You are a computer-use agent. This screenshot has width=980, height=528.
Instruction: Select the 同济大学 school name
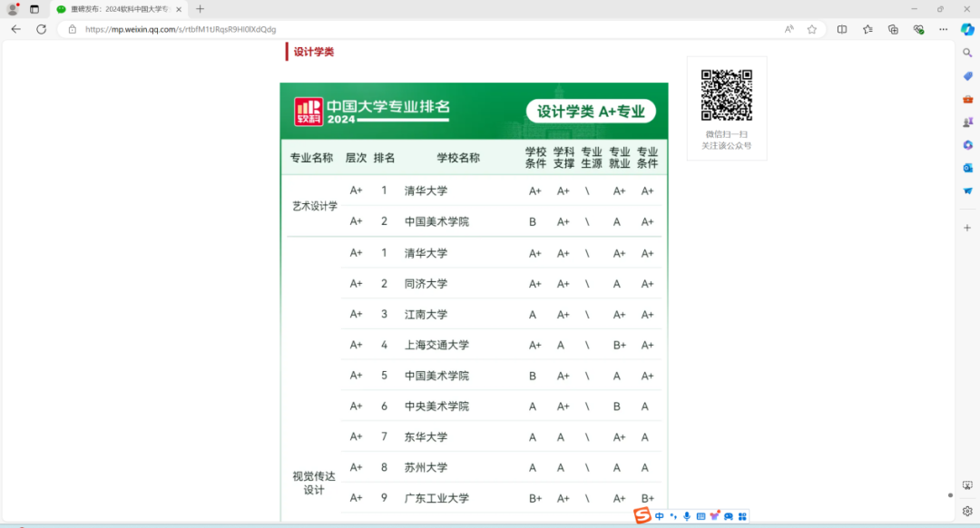point(426,284)
